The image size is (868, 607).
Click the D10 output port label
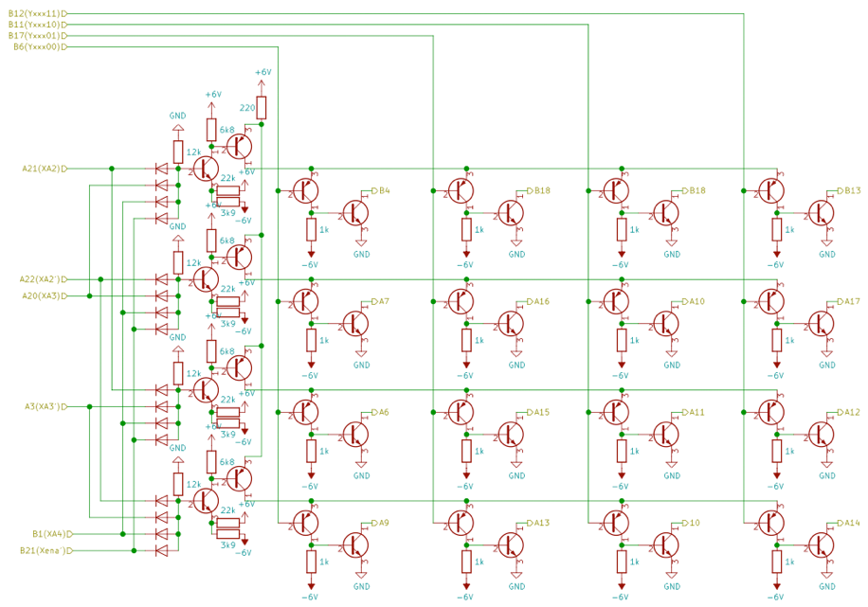click(x=691, y=523)
